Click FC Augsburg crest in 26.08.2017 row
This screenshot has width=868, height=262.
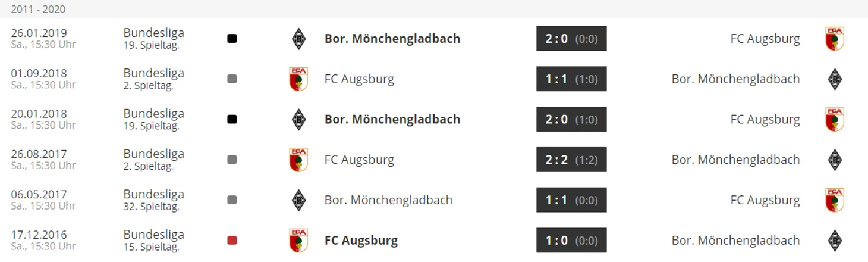click(x=298, y=160)
